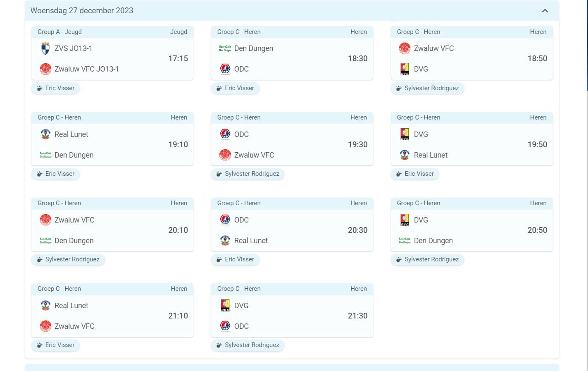
Task: Click the Zwaluw VFC JO13-1 club logo
Action: (45, 69)
